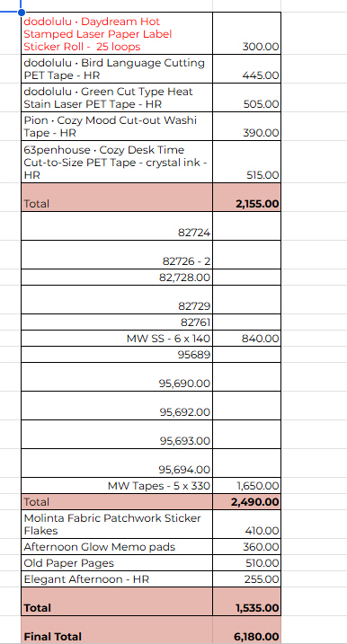
Task: Select Molinta Fabric Patchwork Sticker Flakes cell
Action: coord(117,524)
